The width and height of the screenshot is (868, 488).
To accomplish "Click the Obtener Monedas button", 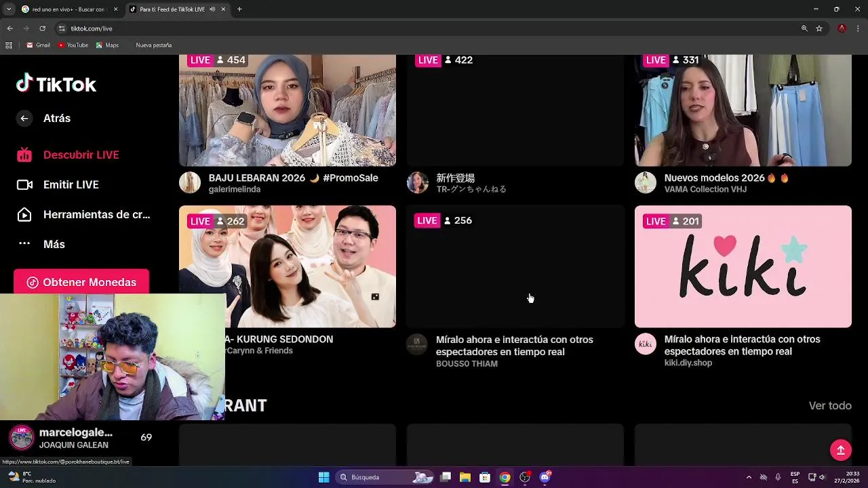I will click(81, 282).
